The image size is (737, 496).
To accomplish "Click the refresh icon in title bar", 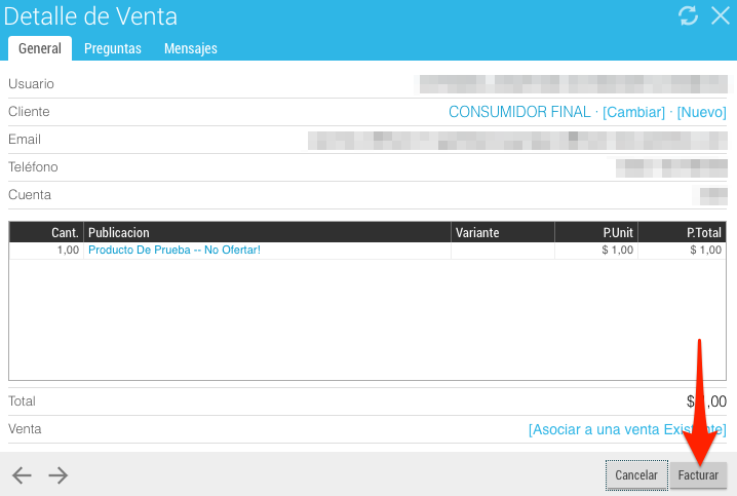I will pos(688,16).
